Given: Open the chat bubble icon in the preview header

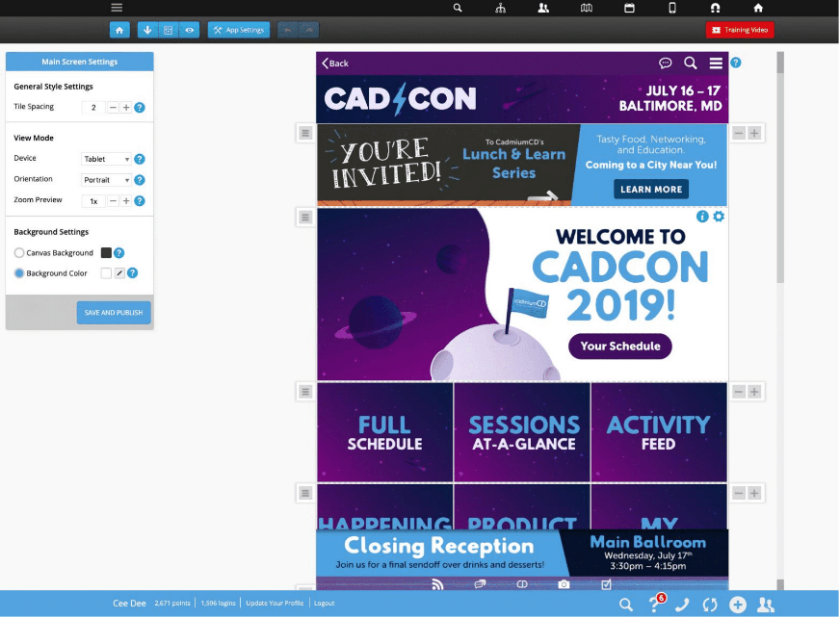Looking at the screenshot, I should 666,64.
